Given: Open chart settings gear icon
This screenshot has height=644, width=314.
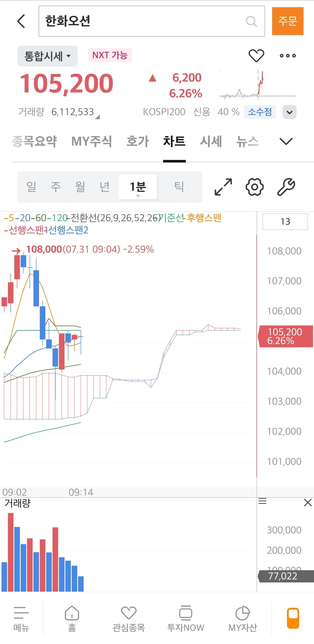Looking at the screenshot, I should pos(254,187).
